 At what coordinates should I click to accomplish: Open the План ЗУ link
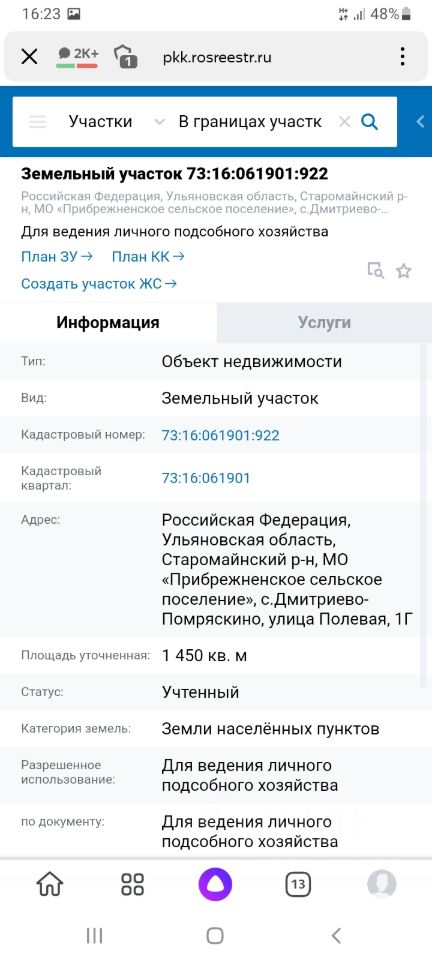point(57,257)
